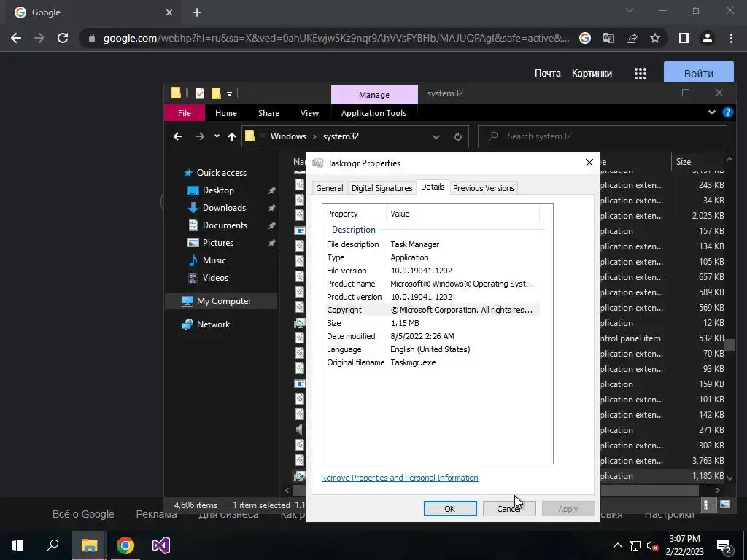Image resolution: width=747 pixels, height=560 pixels.
Task: Click Войти sign-in button on Google
Action: pyautogui.click(x=698, y=74)
